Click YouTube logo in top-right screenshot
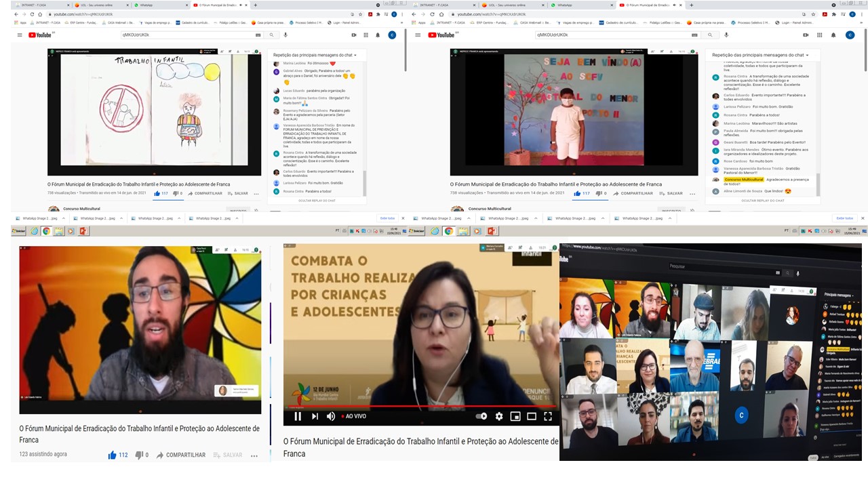 point(443,35)
